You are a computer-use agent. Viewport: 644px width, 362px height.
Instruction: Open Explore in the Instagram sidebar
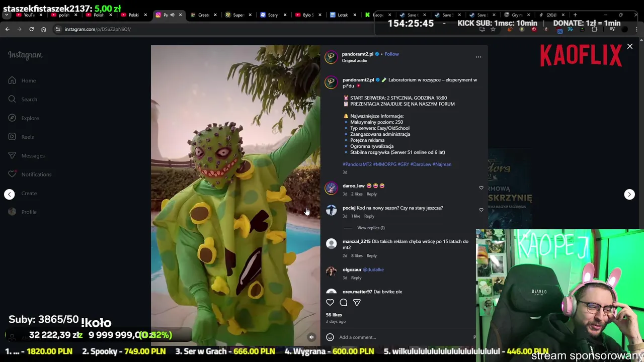click(x=24, y=118)
